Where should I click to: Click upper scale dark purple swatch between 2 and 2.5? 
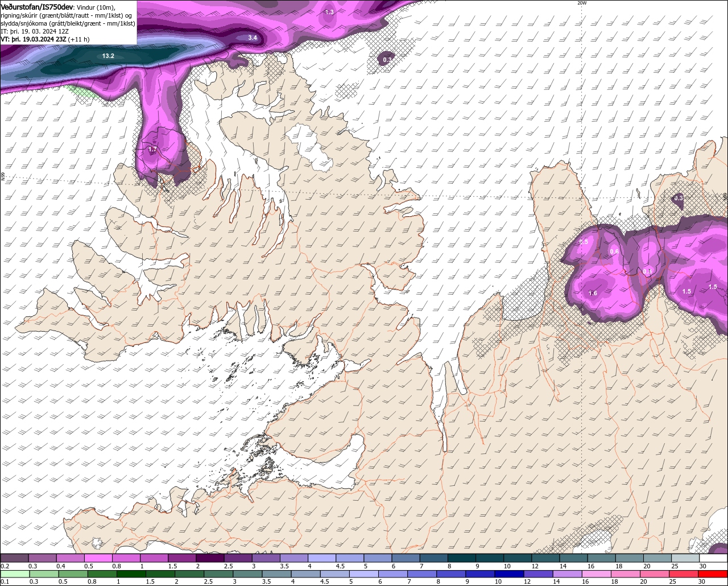click(210, 558)
